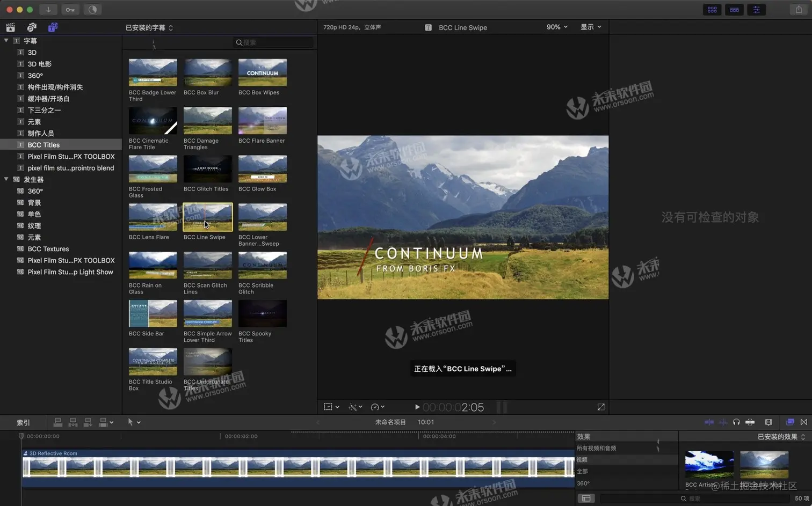Connect clip to primary storyline icon
The height and width of the screenshot is (506, 812).
[58, 422]
